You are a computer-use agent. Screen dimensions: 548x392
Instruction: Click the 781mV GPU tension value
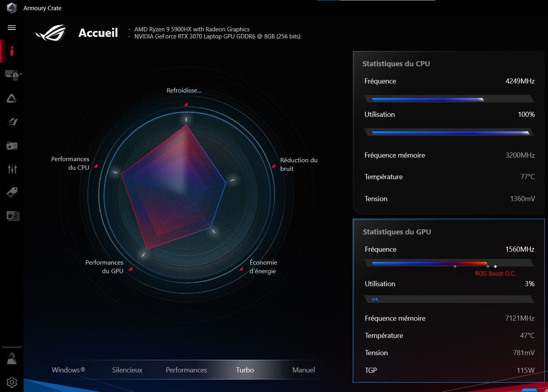524,353
